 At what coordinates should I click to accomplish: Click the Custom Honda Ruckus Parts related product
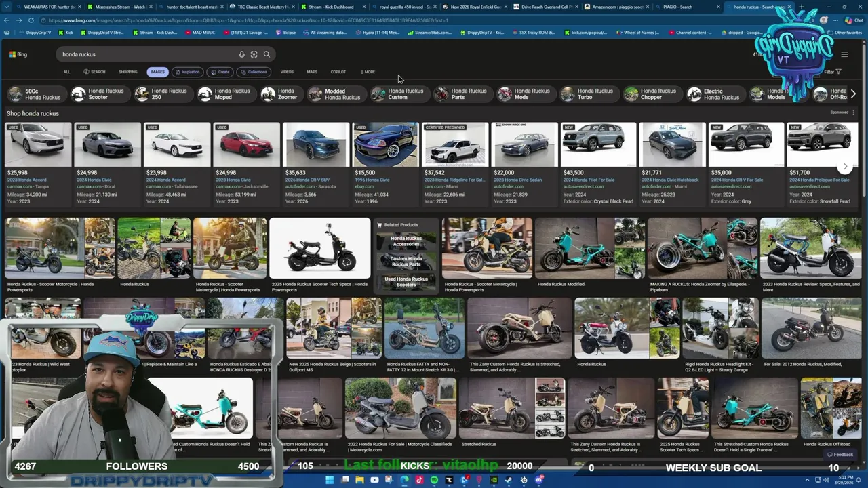pos(406,261)
